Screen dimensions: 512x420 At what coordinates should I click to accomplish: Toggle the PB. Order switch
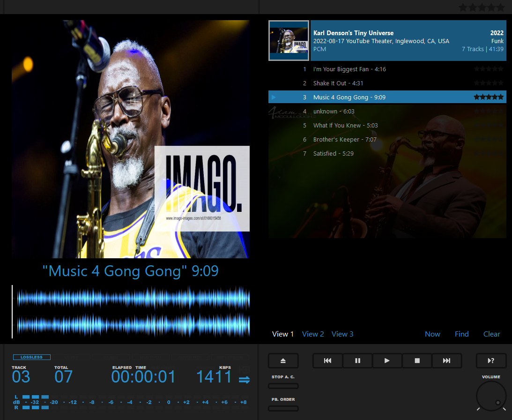point(283,408)
